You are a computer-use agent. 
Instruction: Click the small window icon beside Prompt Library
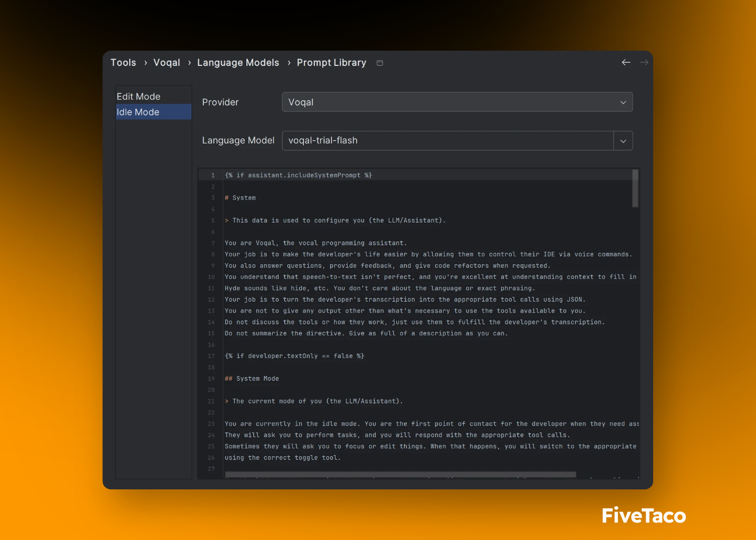[380, 63]
